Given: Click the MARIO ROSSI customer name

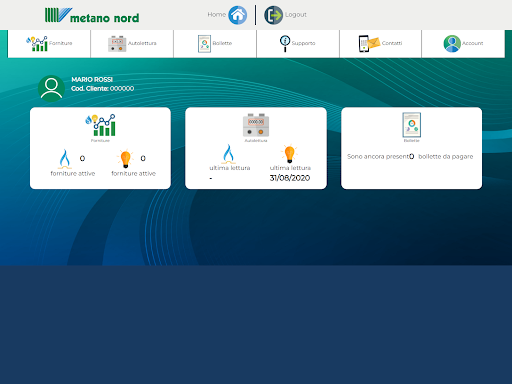Looking at the screenshot, I should click(x=92, y=80).
